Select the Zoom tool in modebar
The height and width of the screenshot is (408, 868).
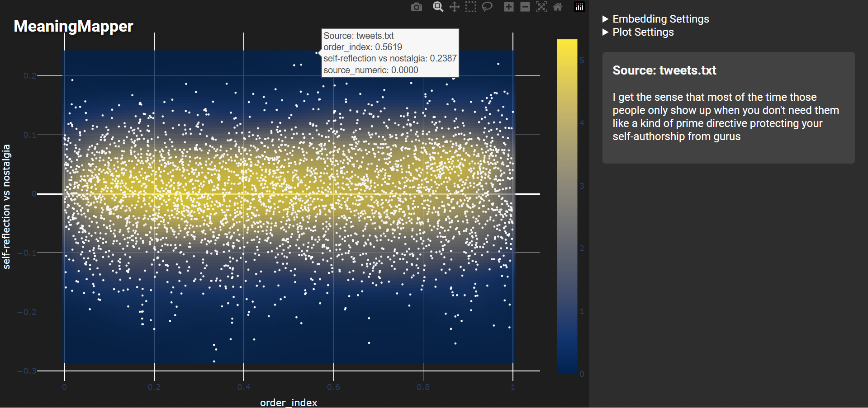(x=438, y=7)
